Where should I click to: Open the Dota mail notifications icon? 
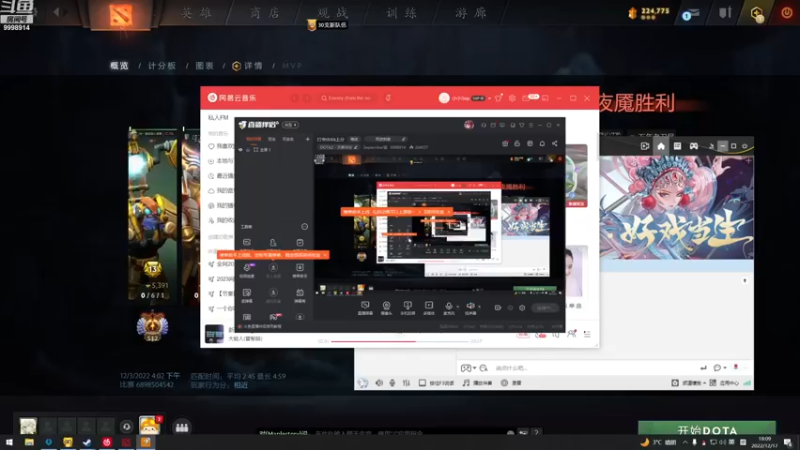point(691,14)
